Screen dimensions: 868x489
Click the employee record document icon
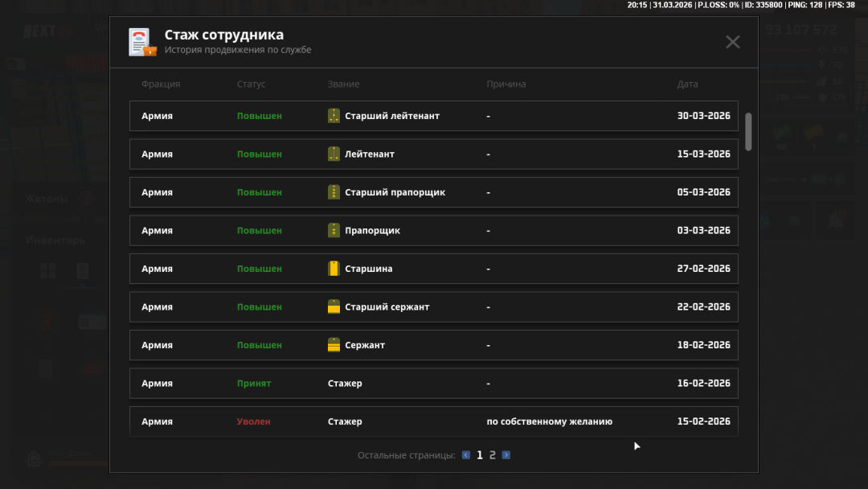click(x=142, y=42)
